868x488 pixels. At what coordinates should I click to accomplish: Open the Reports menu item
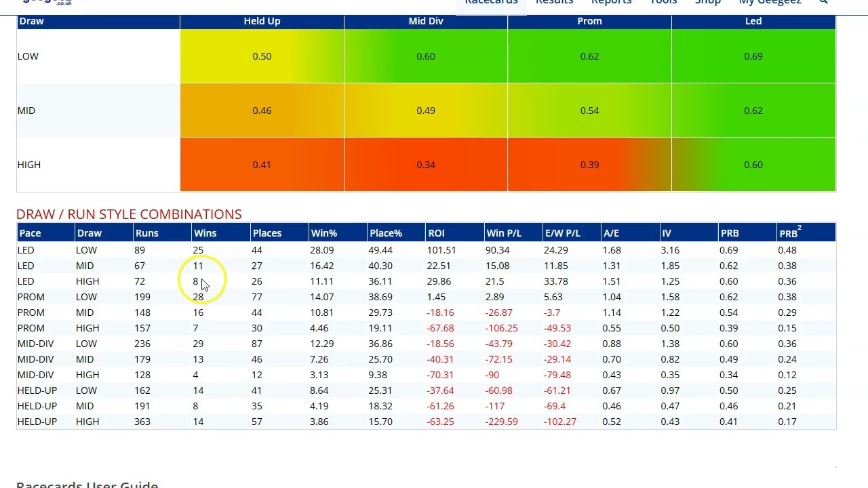click(x=611, y=2)
